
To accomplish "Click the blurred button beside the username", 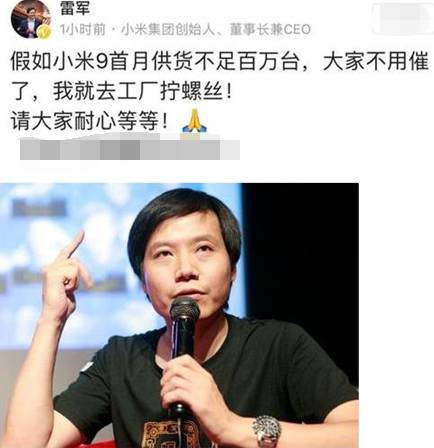I will [403, 18].
